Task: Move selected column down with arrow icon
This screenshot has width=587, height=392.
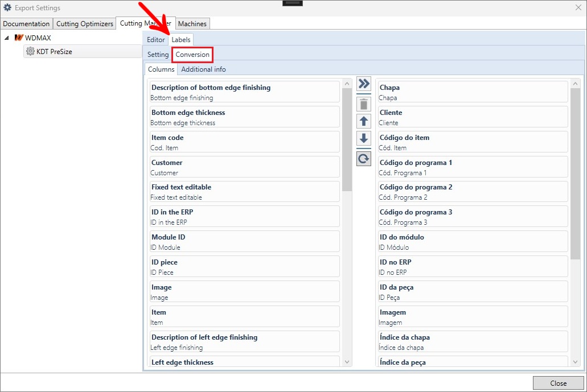Action: 363,138
